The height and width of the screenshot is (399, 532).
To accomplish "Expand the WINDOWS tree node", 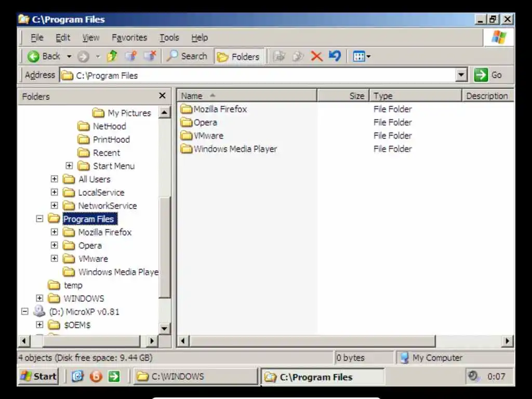I will (39, 298).
